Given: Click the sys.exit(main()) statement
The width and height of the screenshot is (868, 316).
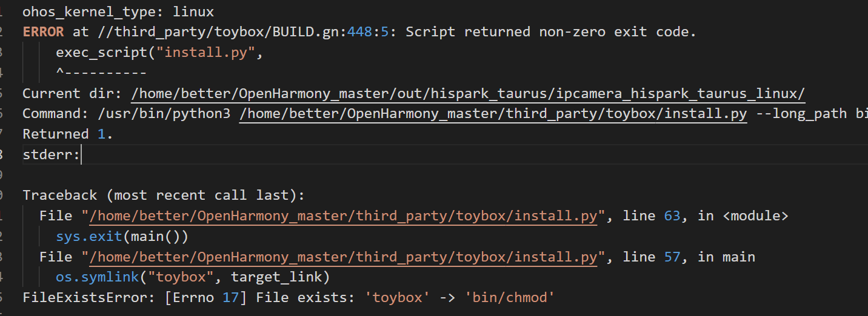Looking at the screenshot, I should 122,237.
